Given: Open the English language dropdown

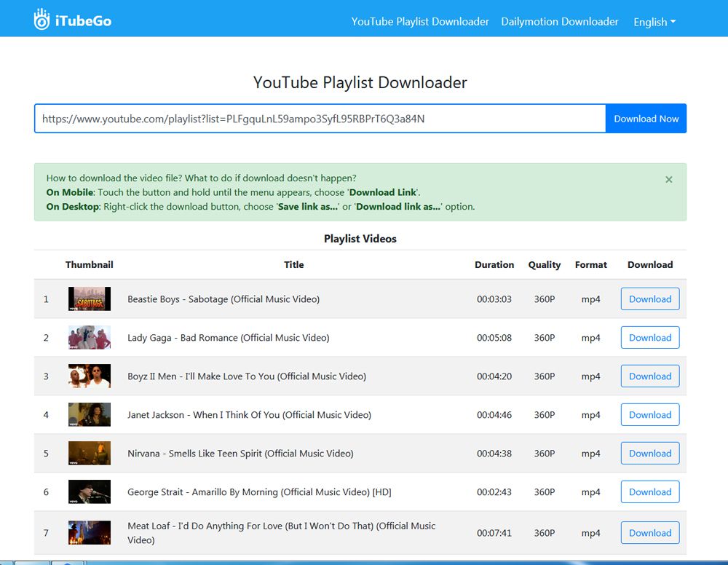Looking at the screenshot, I should pyautogui.click(x=654, y=22).
